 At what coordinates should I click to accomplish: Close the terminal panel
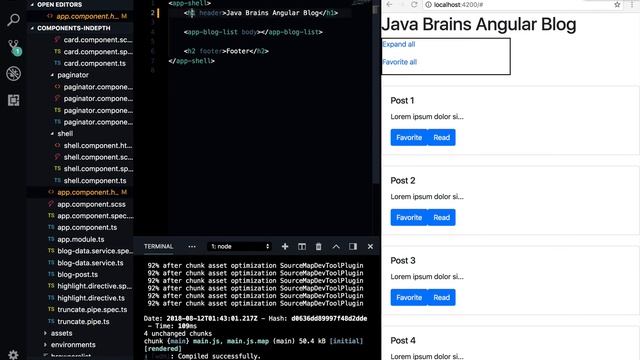point(370,247)
